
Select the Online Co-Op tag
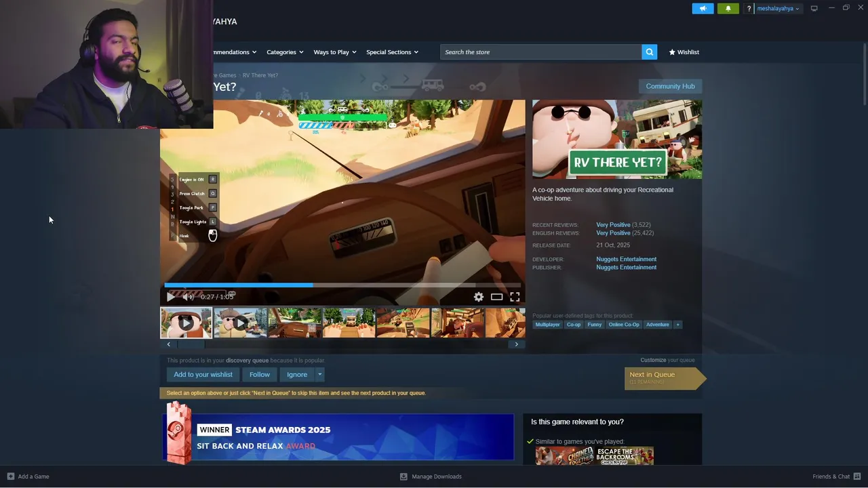click(624, 325)
